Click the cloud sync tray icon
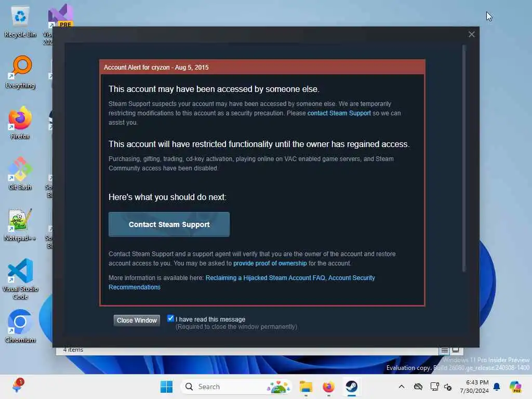This screenshot has height=399, width=532. tap(418, 387)
